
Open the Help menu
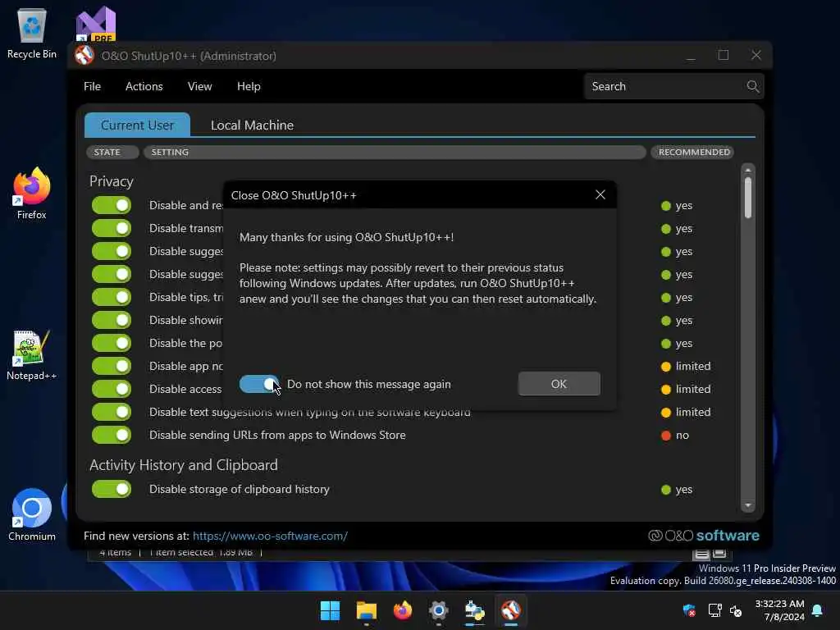[249, 86]
